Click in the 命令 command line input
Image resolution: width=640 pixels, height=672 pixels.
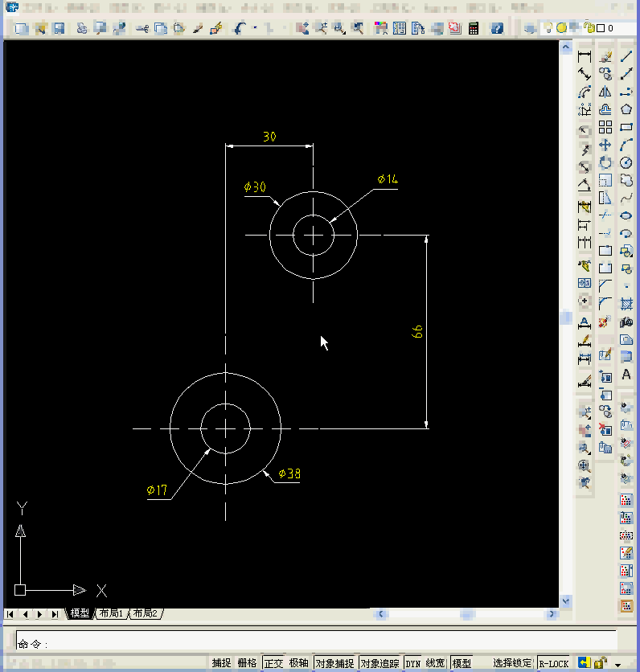[x=316, y=640]
